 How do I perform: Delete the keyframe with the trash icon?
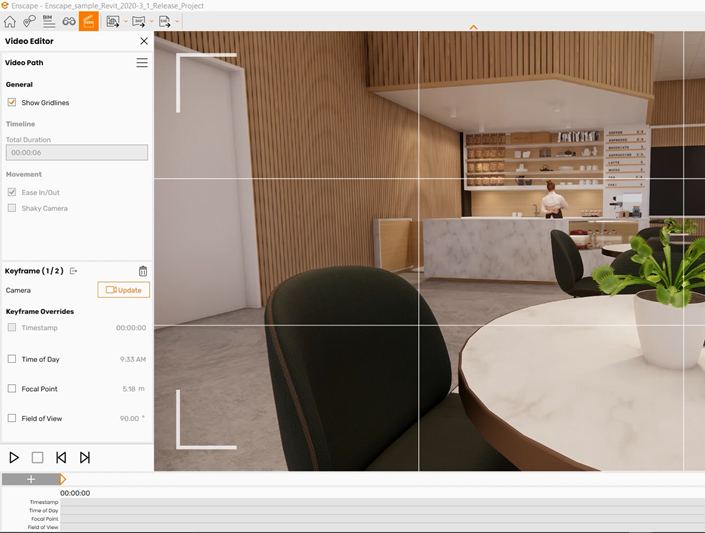point(143,271)
